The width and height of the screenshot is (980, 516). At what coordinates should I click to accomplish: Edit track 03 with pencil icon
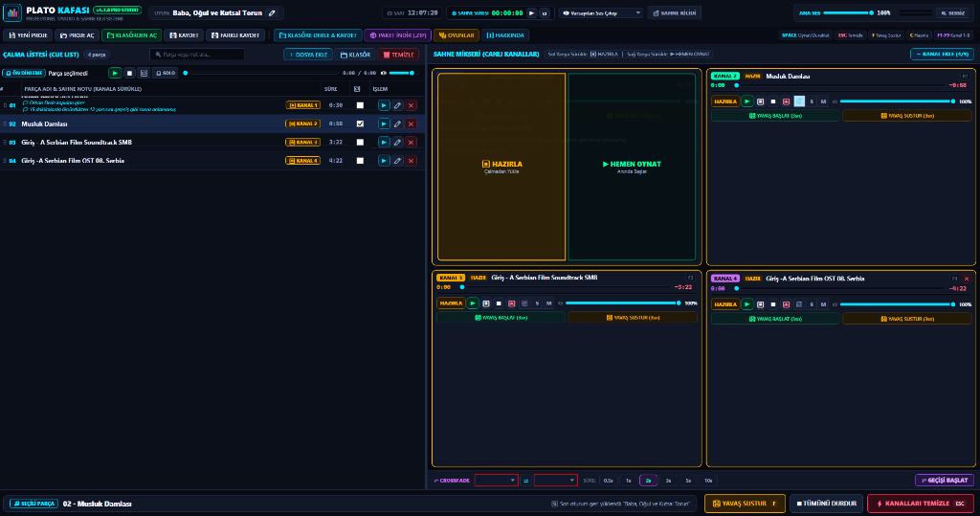click(397, 142)
